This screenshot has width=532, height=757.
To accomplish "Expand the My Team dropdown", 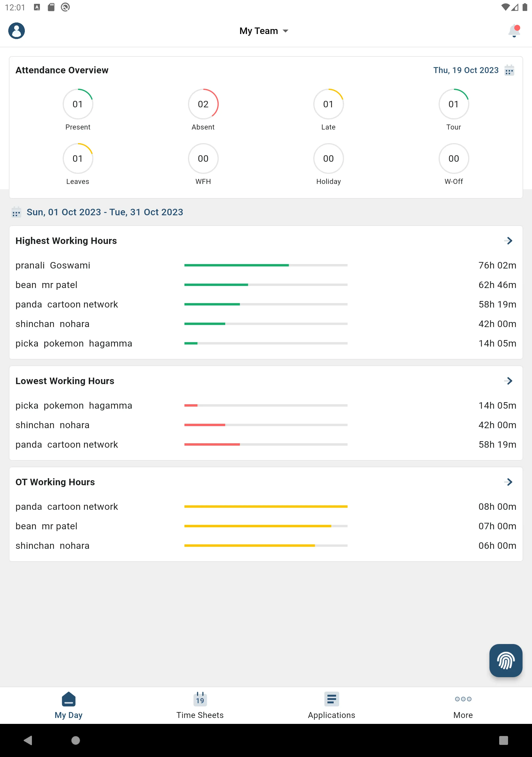I will pyautogui.click(x=264, y=31).
